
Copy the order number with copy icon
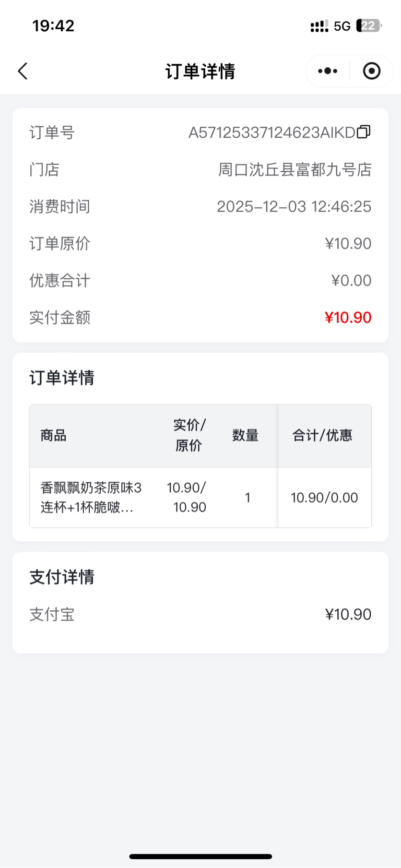tap(364, 132)
